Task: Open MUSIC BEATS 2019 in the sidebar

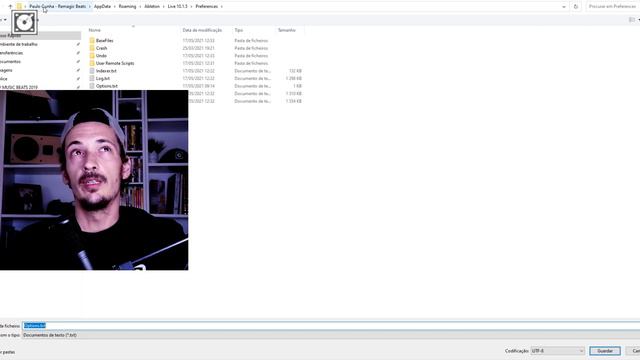Action: [19, 87]
